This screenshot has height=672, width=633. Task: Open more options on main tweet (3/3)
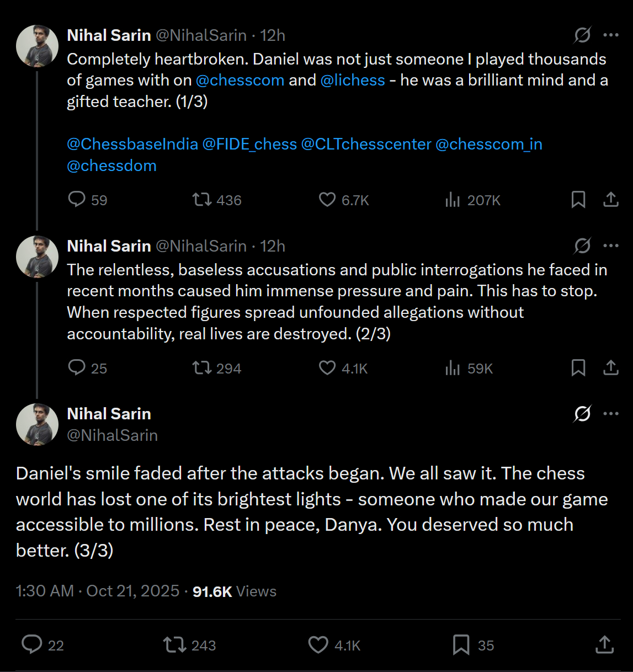click(611, 414)
